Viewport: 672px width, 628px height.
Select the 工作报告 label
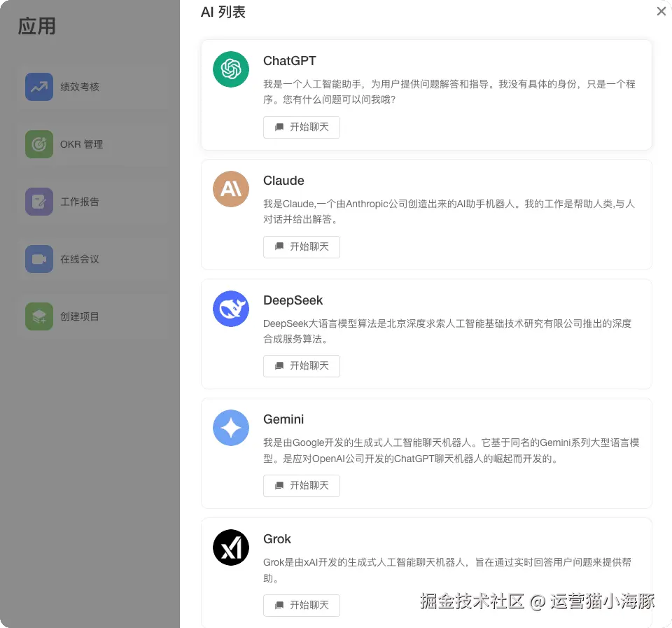tap(80, 202)
